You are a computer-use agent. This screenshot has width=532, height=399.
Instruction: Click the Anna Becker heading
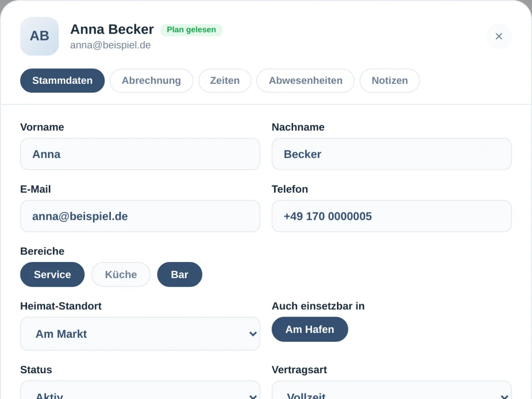pos(112,29)
